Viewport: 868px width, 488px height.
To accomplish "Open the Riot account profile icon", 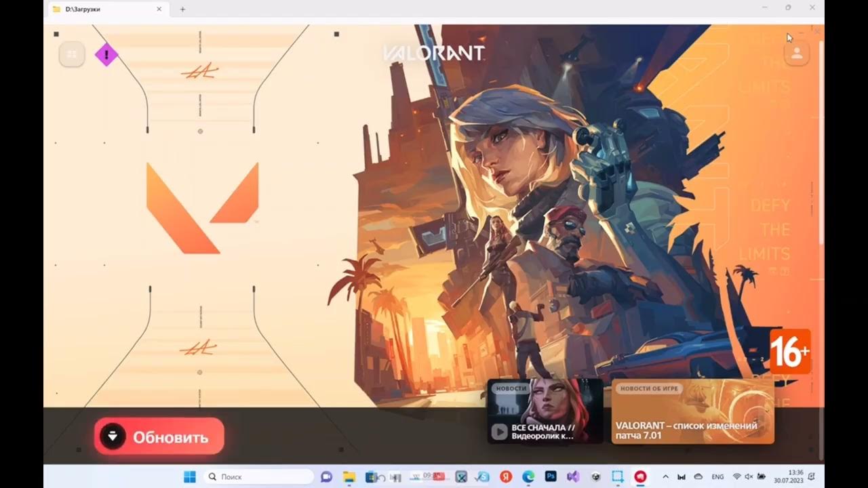I will click(797, 54).
